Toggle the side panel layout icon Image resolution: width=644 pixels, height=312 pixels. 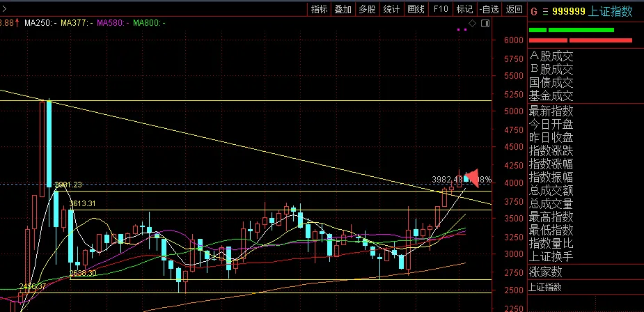click(485, 24)
